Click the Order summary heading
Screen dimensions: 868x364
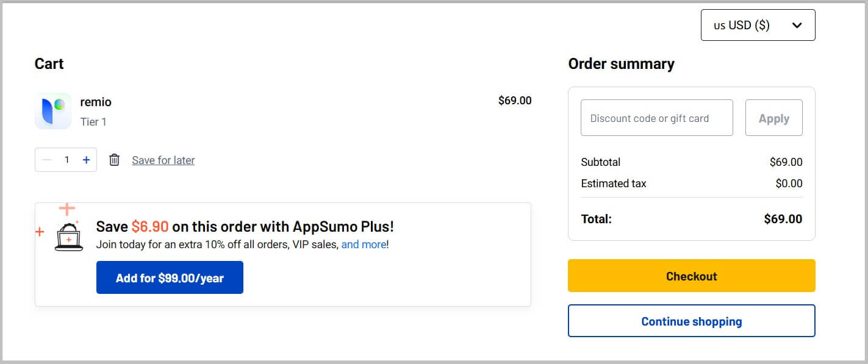point(621,64)
